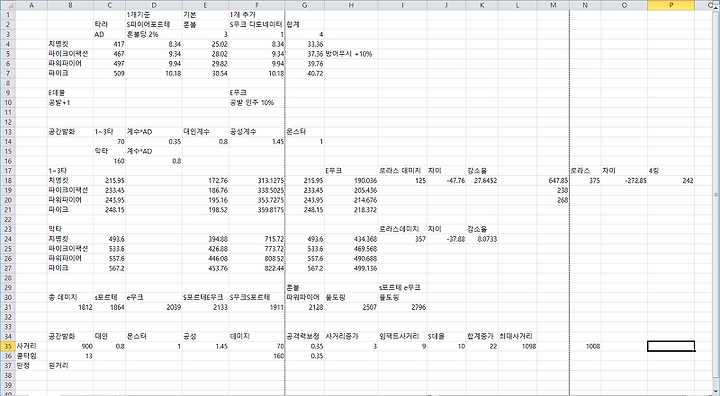Viewport: 720px width, 396px height.
Task: Select the cell with value -47.76
Action: coord(446,181)
